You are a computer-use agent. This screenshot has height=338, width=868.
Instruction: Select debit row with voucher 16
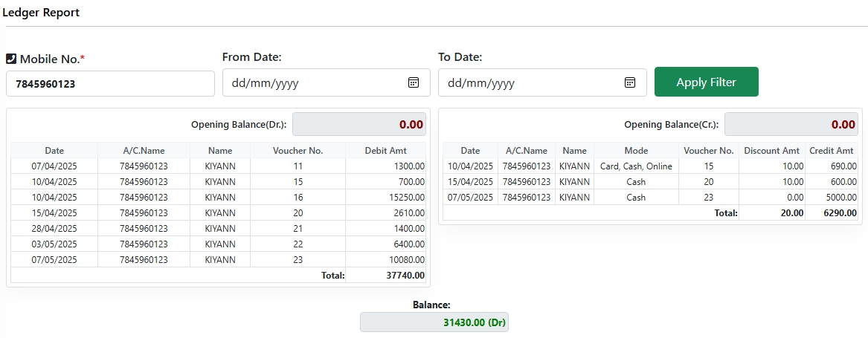[x=218, y=198]
